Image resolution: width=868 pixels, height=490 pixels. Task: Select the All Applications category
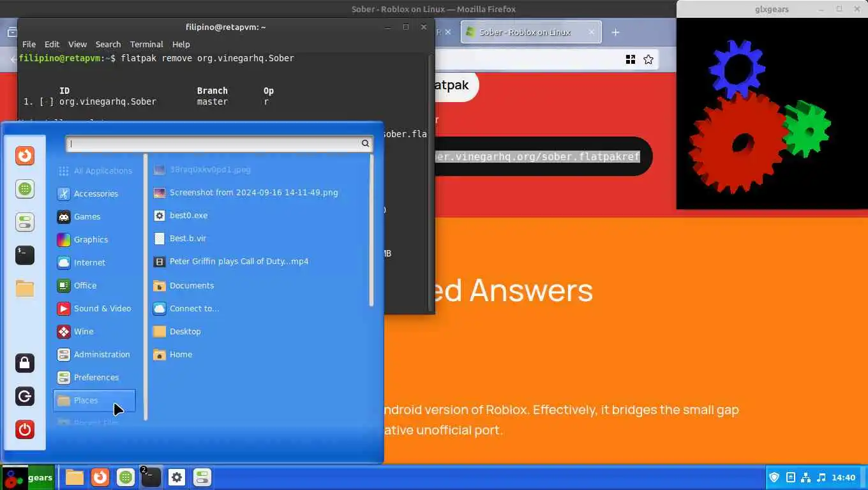pos(94,170)
